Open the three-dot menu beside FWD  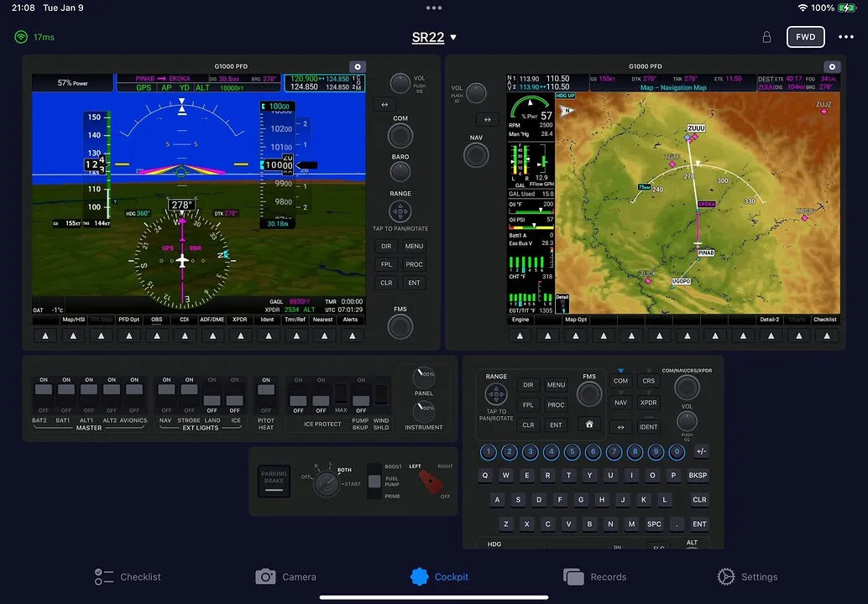click(x=846, y=37)
